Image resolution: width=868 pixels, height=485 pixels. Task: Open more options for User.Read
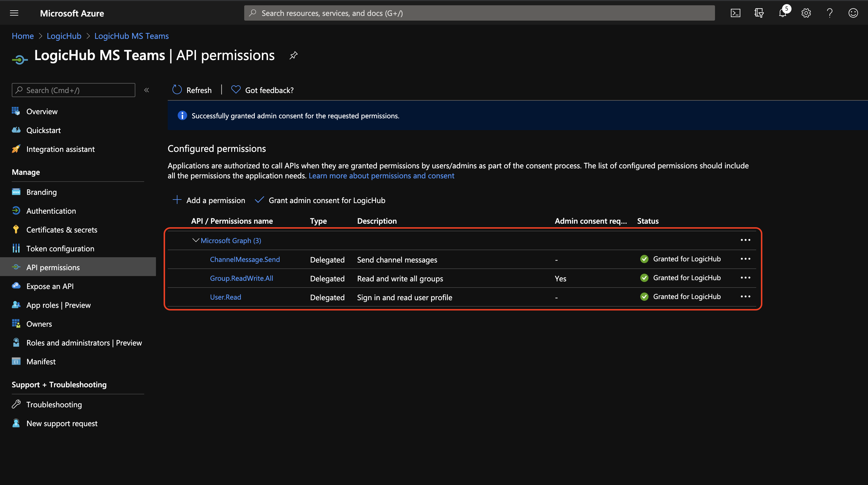pos(745,297)
